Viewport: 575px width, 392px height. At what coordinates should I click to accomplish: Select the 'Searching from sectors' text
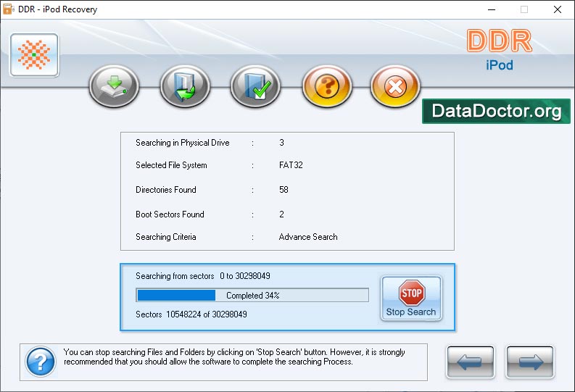175,276
